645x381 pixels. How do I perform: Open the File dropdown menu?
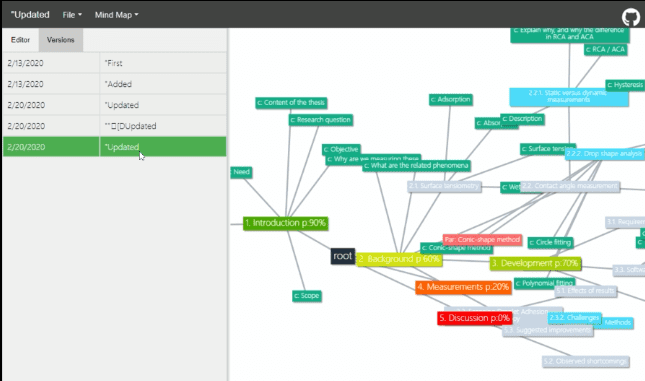(72, 15)
